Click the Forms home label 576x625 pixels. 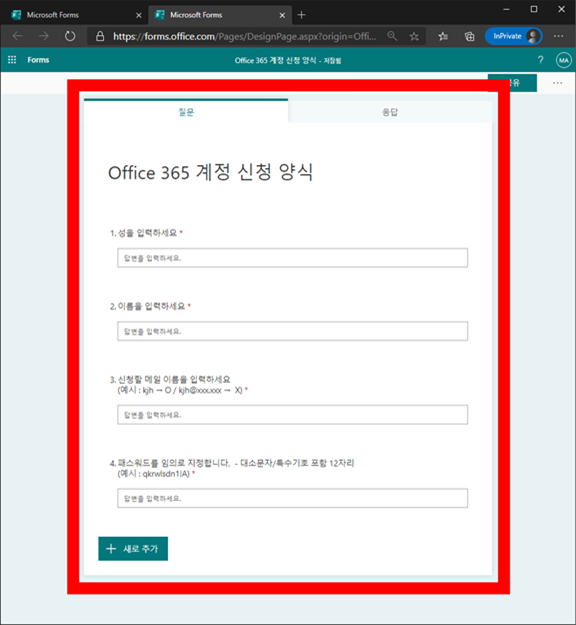[38, 60]
